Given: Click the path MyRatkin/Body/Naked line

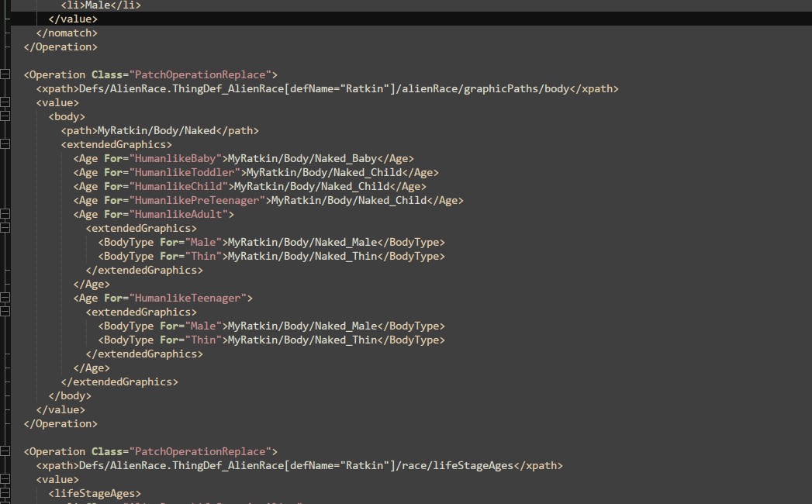Looking at the screenshot, I should click(160, 130).
